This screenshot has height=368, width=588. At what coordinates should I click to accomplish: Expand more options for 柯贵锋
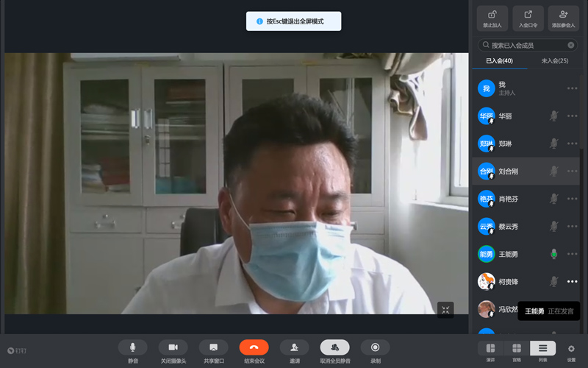click(x=572, y=281)
